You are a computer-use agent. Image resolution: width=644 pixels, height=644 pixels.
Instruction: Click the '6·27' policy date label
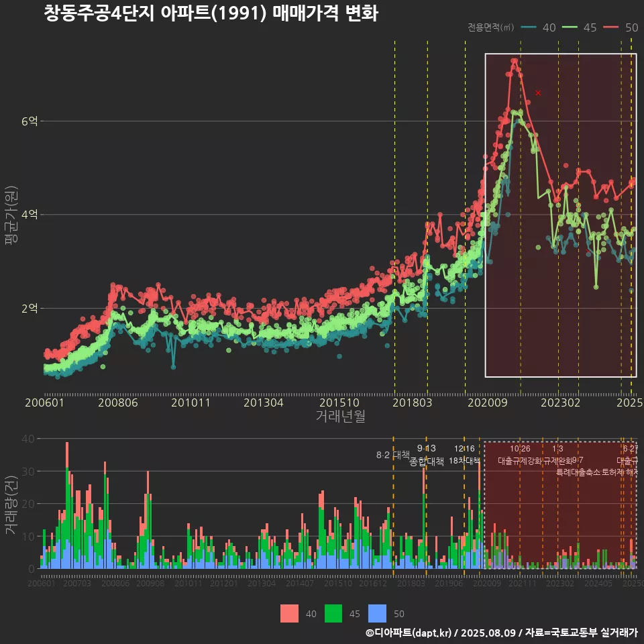(631, 449)
